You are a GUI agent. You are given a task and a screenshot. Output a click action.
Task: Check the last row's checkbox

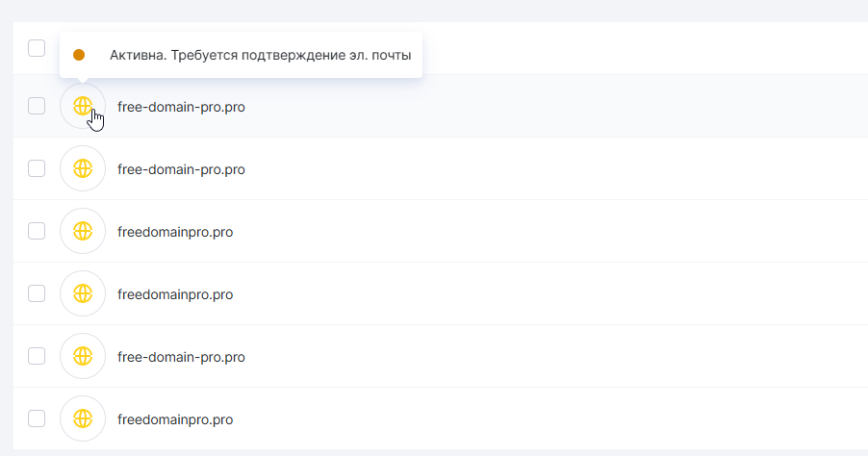point(37,418)
